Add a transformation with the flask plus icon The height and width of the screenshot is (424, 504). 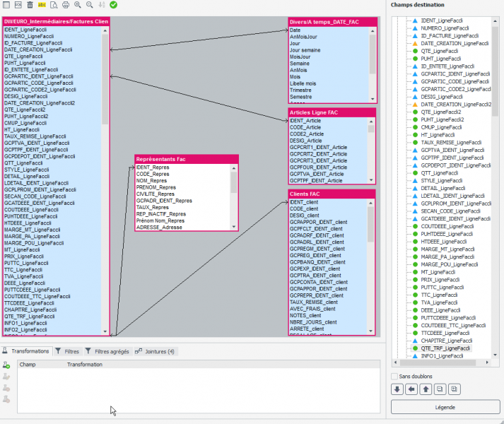pyautogui.click(x=6, y=365)
